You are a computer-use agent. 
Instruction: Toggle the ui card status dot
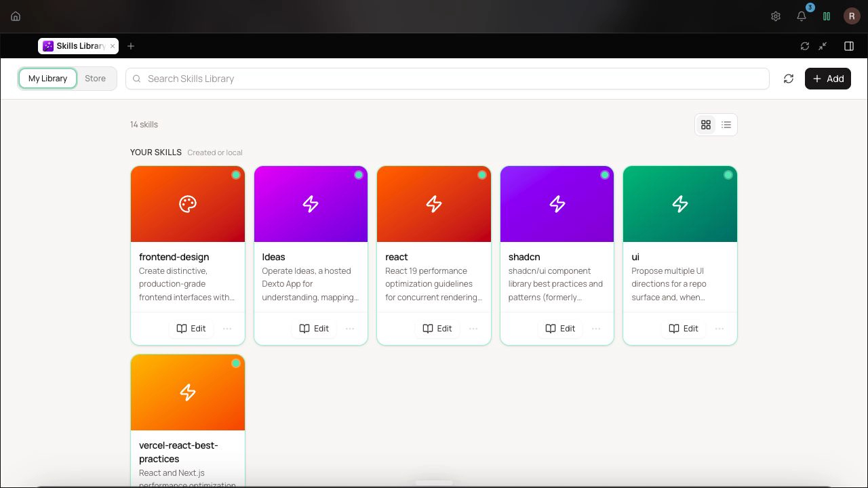[x=728, y=175]
